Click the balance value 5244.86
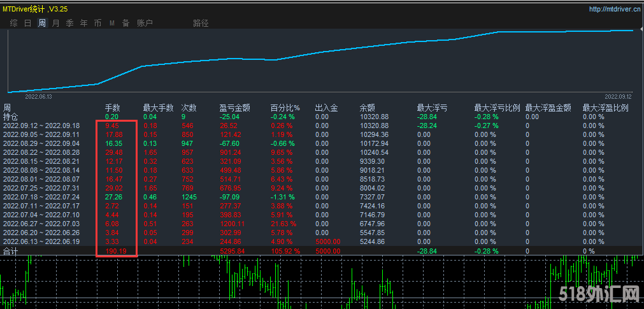This screenshot has height=309, width=644. 372,241
